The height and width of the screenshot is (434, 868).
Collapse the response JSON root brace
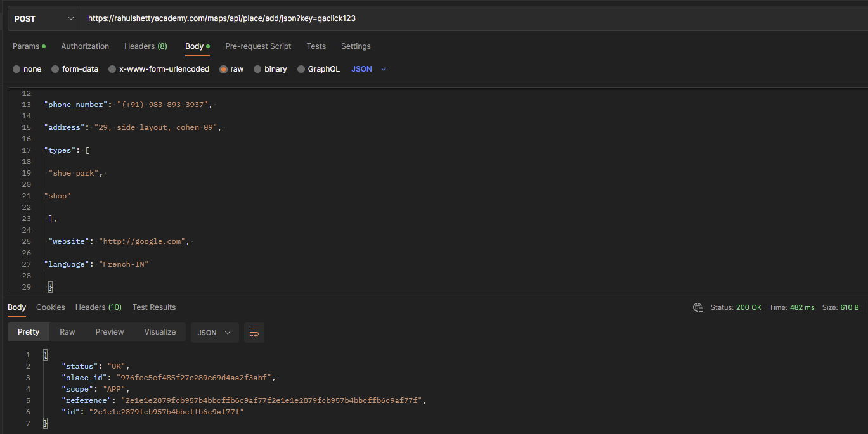[45, 354]
